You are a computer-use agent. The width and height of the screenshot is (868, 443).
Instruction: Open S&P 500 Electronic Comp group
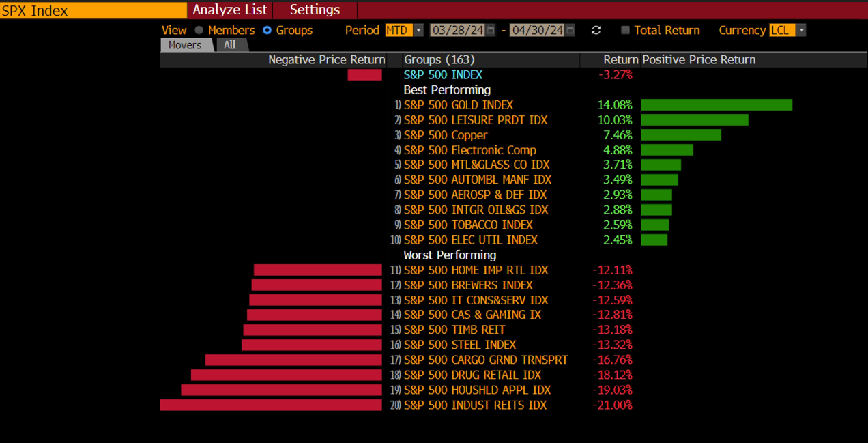point(469,150)
